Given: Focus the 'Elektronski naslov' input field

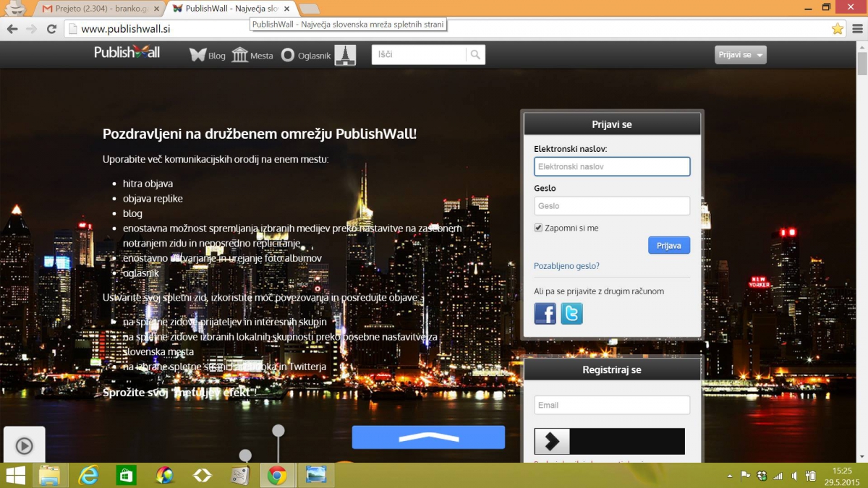Looking at the screenshot, I should coord(612,166).
